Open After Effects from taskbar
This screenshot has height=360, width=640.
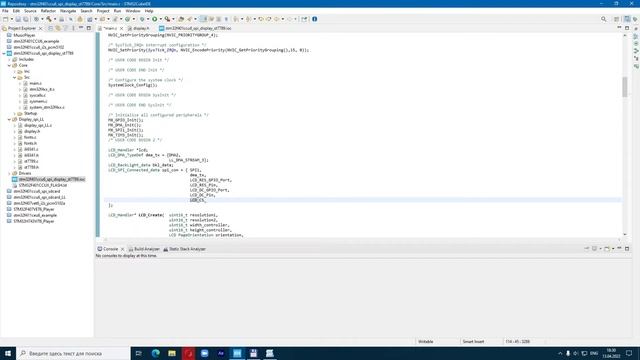[x=221, y=353]
